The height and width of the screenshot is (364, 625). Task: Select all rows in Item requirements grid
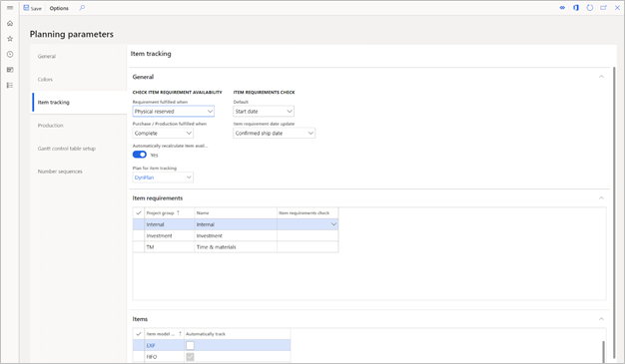139,213
